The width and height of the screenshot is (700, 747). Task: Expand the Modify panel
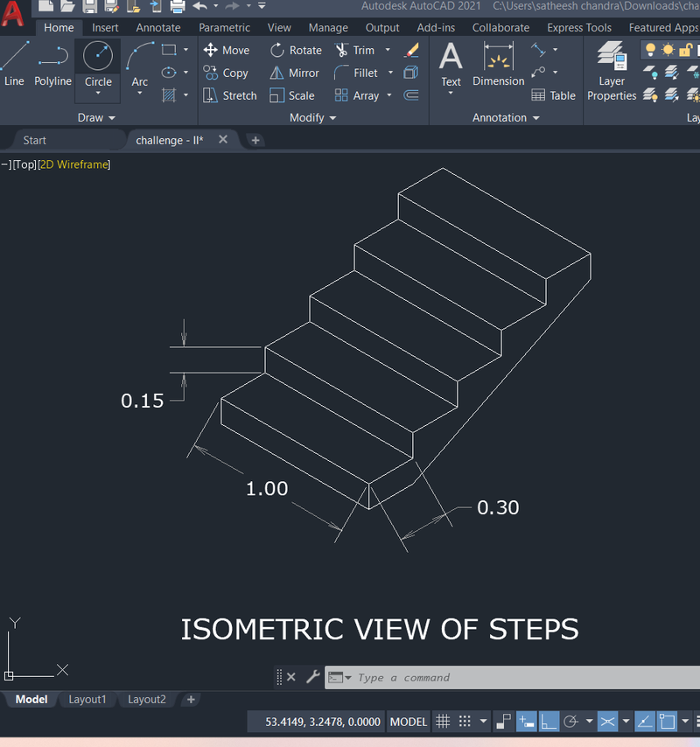coord(312,118)
